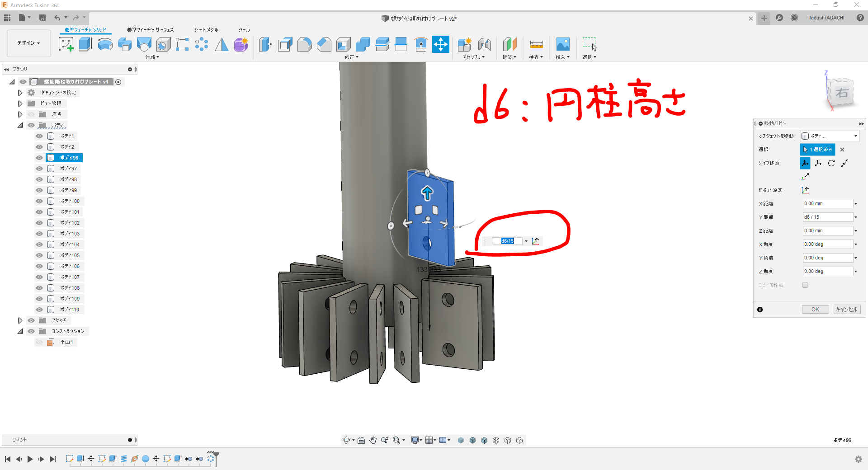Image resolution: width=868 pixels, height=470 pixels.
Task: Select ボディ98 in the browser
Action: pos(68,179)
